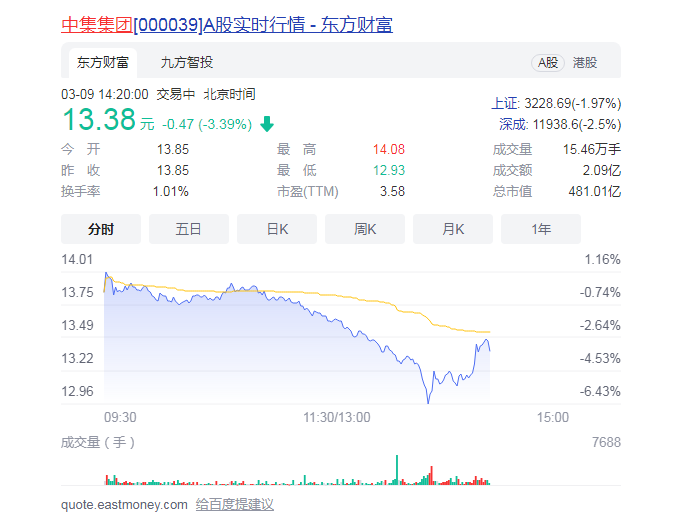This screenshot has width=673, height=520.
Task: Click the 11:30/13:00 time axis label
Action: pos(337,417)
